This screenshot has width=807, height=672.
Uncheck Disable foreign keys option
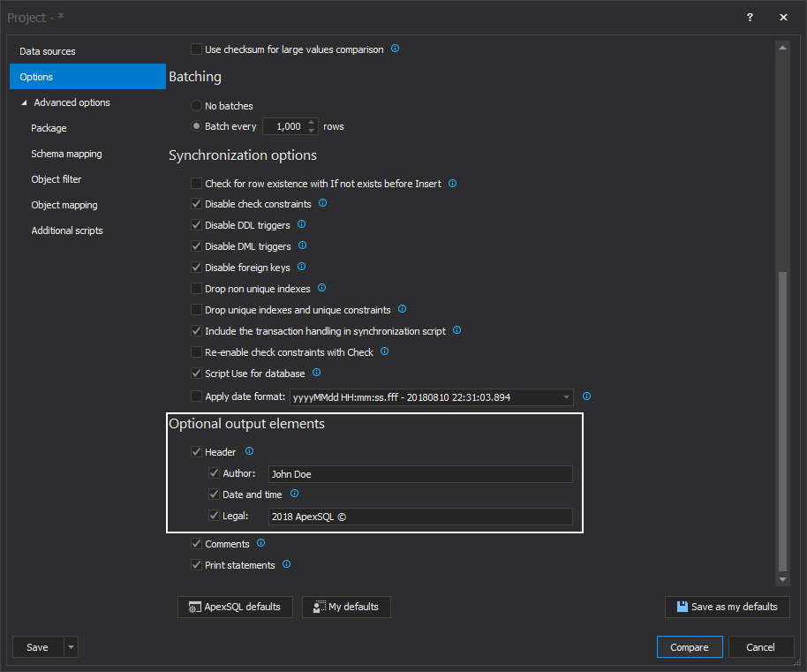pyautogui.click(x=197, y=268)
